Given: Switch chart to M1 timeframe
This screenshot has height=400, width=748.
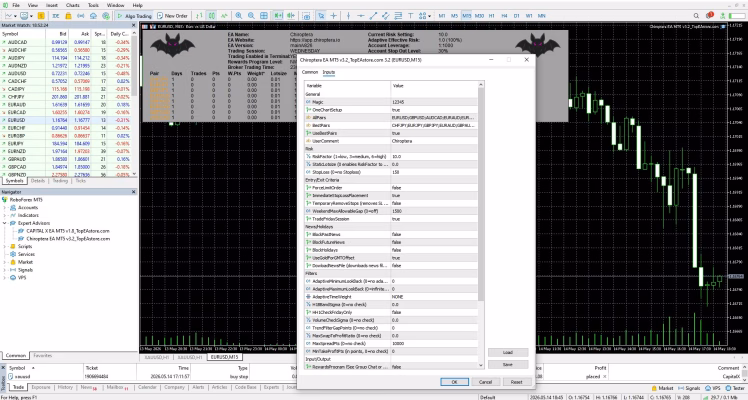Looking at the screenshot, I should tap(442, 16).
